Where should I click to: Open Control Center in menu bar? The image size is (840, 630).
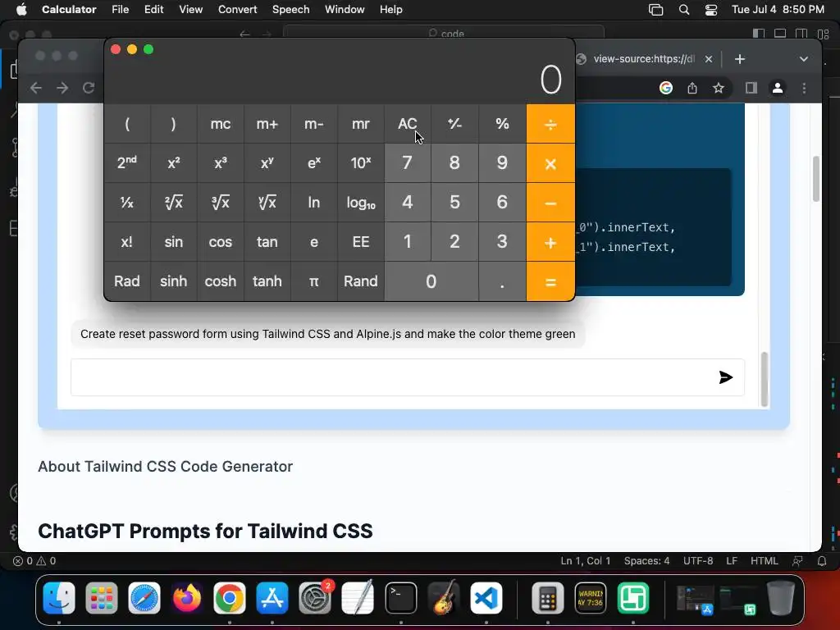click(711, 10)
